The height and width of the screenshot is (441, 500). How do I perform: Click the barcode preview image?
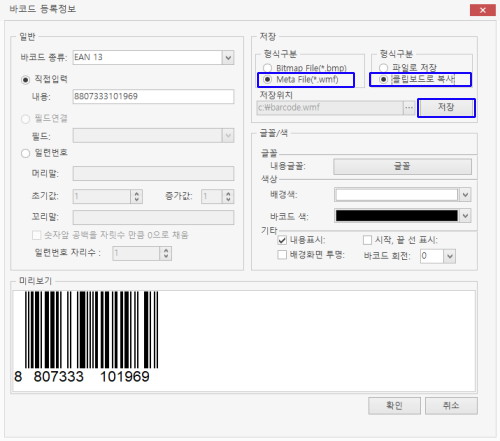[87, 337]
